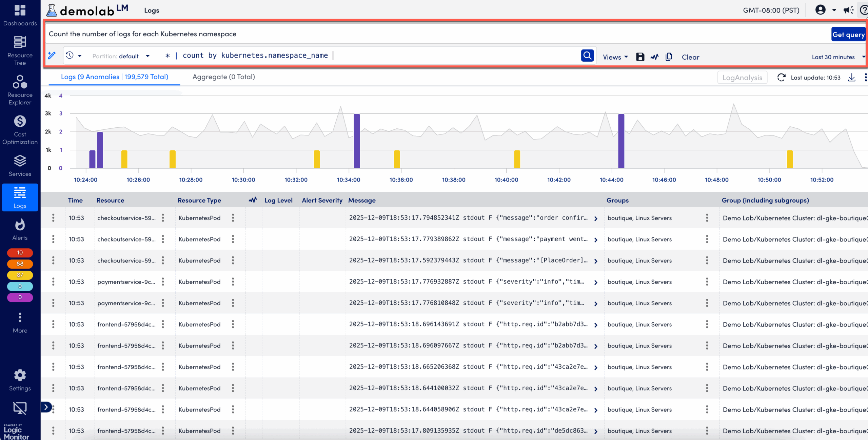Run the search with the magnifier icon
868x440 pixels.
(x=587, y=56)
